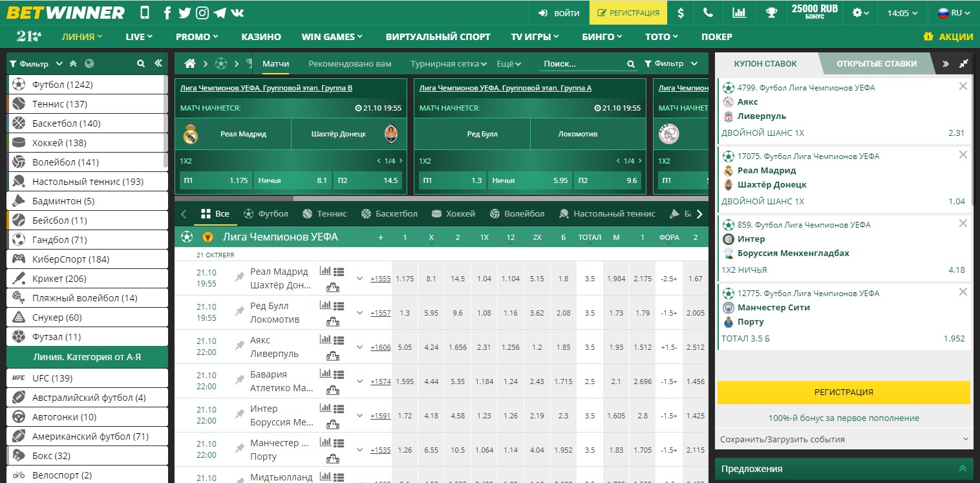The width and height of the screenshot is (980, 483).
Task: Collapse the sports sidebar with double chevron
Action: pyautogui.click(x=158, y=63)
